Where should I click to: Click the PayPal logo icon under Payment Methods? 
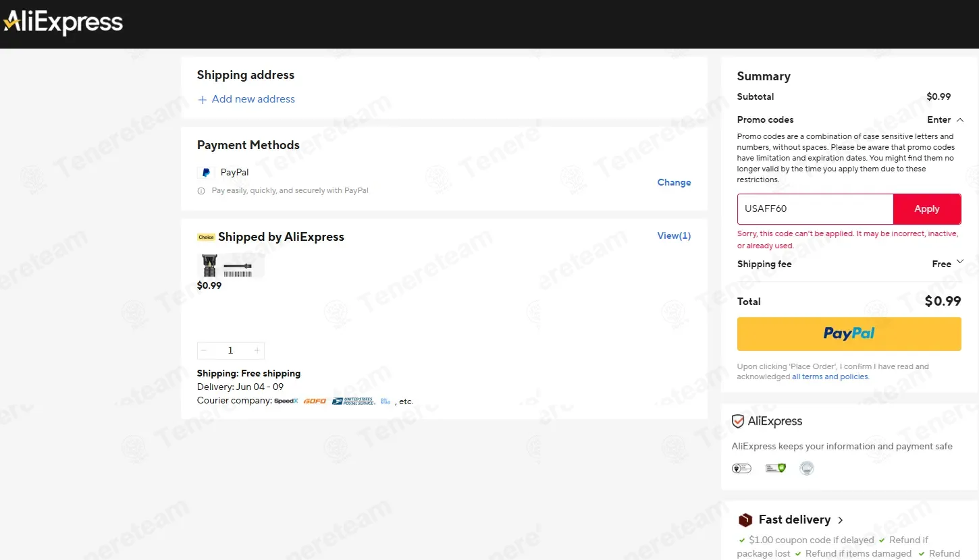tap(206, 173)
